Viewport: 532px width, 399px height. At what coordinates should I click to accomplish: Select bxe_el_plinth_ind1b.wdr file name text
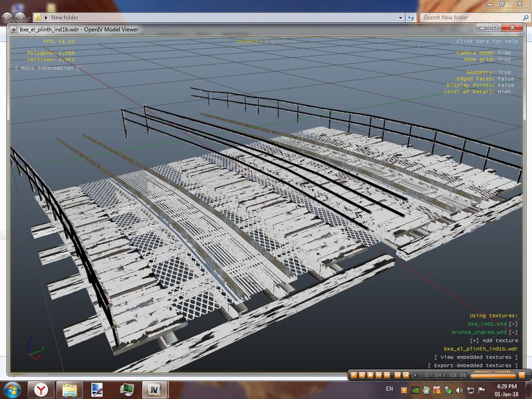click(481, 348)
